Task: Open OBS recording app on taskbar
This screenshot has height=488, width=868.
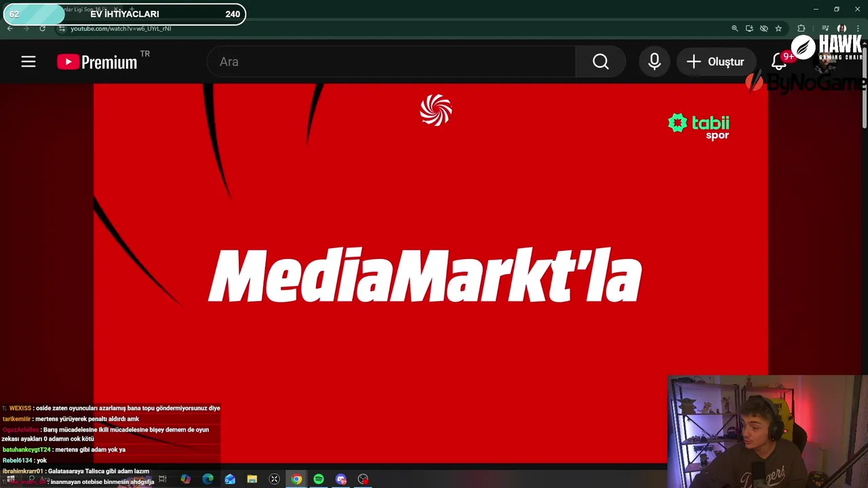Action: coord(363,479)
